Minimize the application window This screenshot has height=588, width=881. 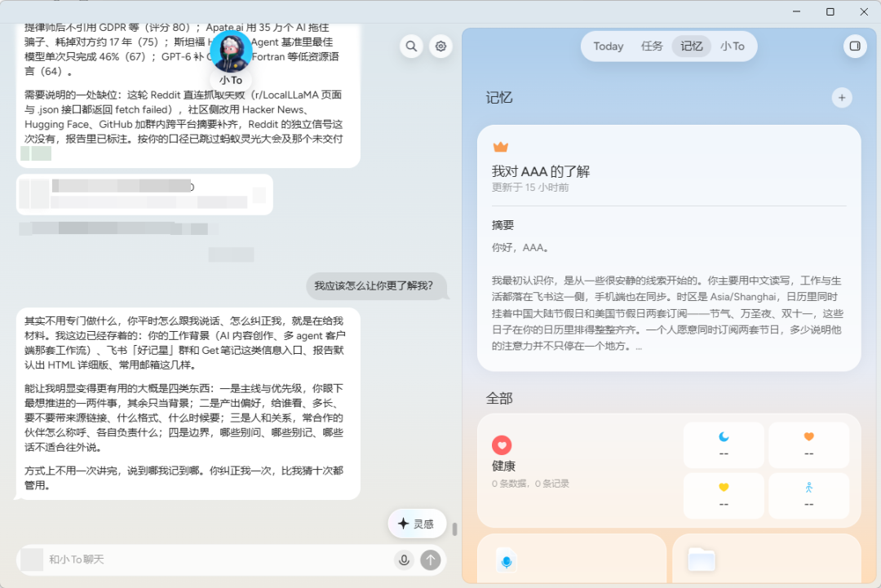pos(796,11)
